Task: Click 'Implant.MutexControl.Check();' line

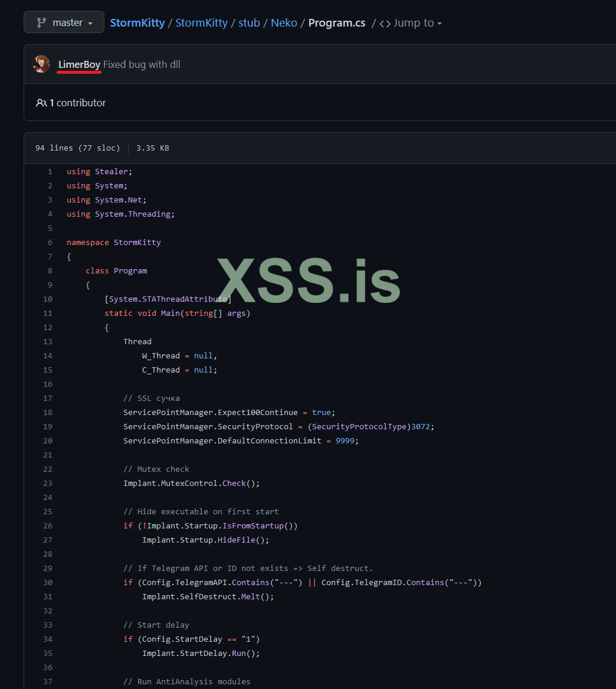Action: tap(191, 484)
